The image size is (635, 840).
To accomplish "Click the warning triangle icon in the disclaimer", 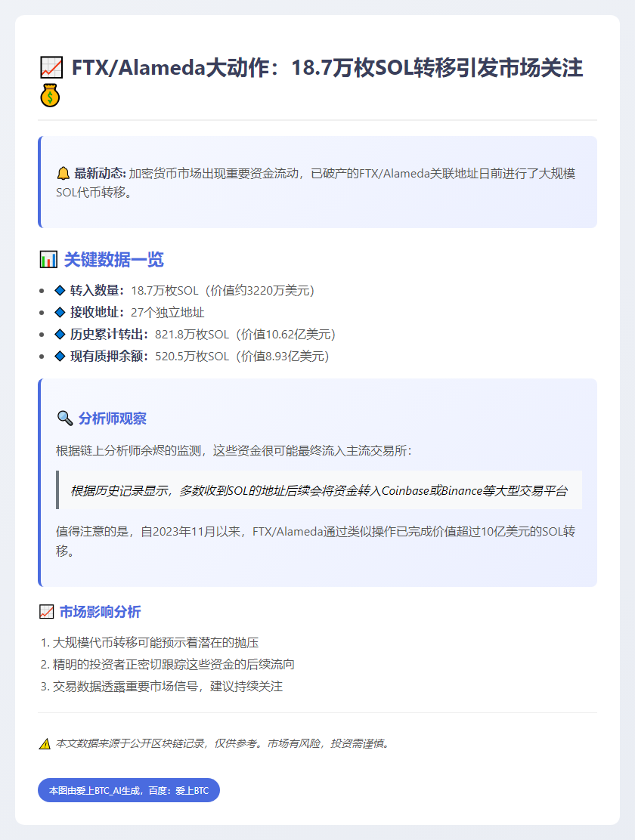I will point(45,743).
